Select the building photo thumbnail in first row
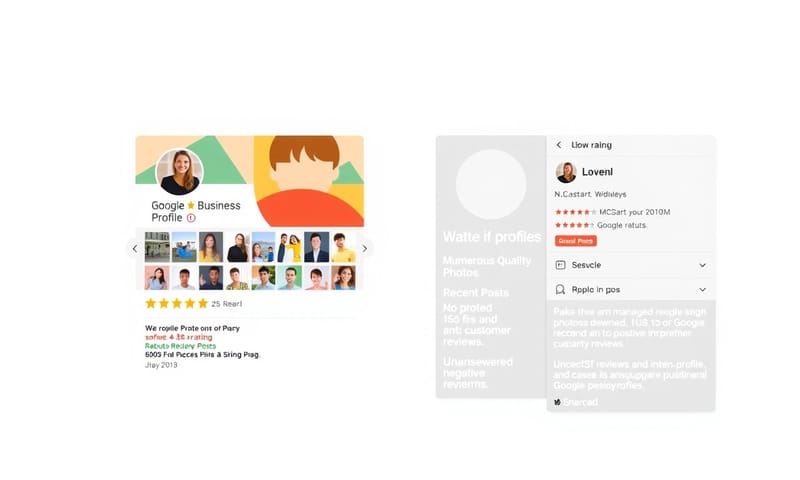Viewport: 800px width, 480px height. (157, 247)
